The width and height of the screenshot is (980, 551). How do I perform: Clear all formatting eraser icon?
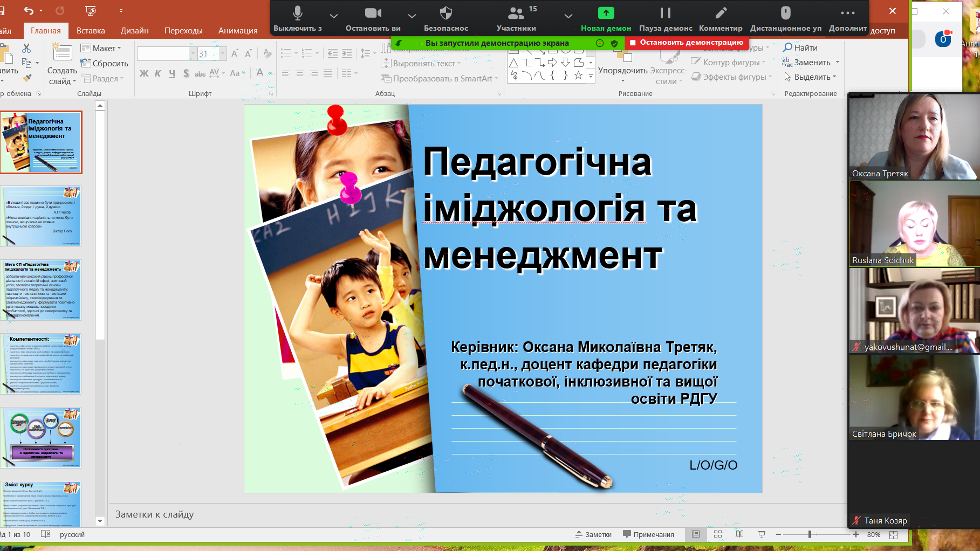(268, 53)
